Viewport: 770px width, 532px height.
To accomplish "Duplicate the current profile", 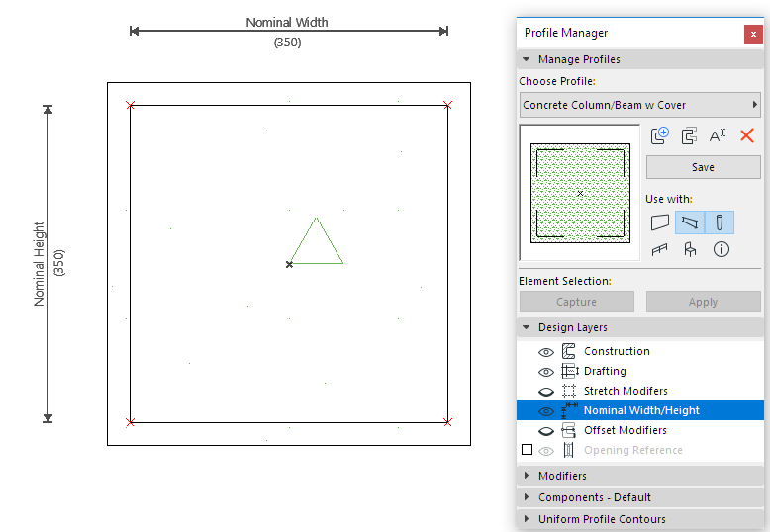I will (x=689, y=135).
